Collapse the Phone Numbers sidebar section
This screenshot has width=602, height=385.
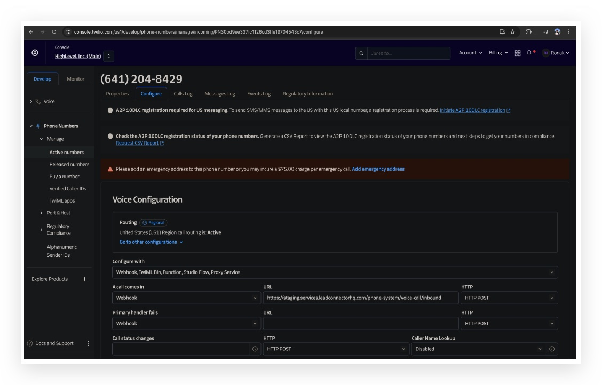[31, 126]
